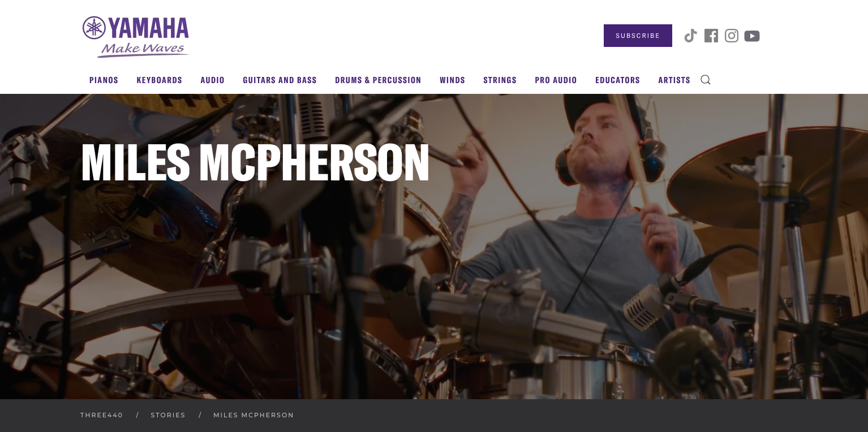Open Yamaha Facebook page icon

coord(711,36)
